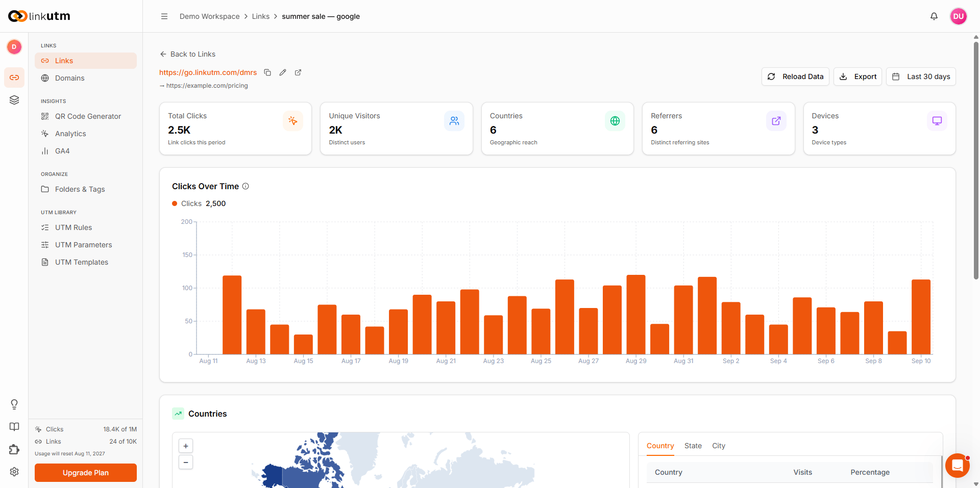Open UTM Rules page
The image size is (980, 488).
pos(86,227)
